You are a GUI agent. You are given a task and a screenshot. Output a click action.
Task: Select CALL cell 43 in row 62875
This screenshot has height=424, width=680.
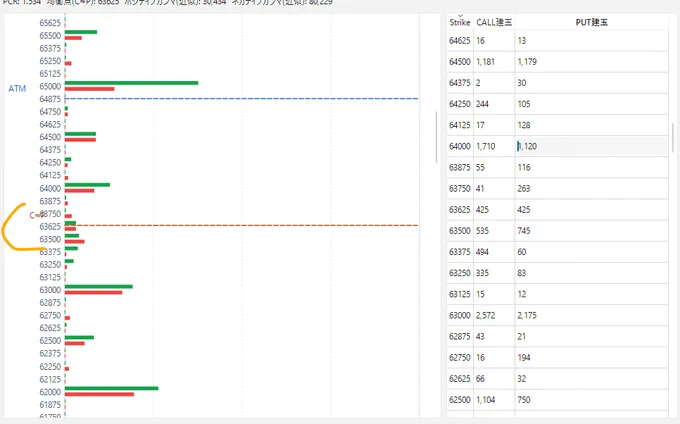[480, 336]
